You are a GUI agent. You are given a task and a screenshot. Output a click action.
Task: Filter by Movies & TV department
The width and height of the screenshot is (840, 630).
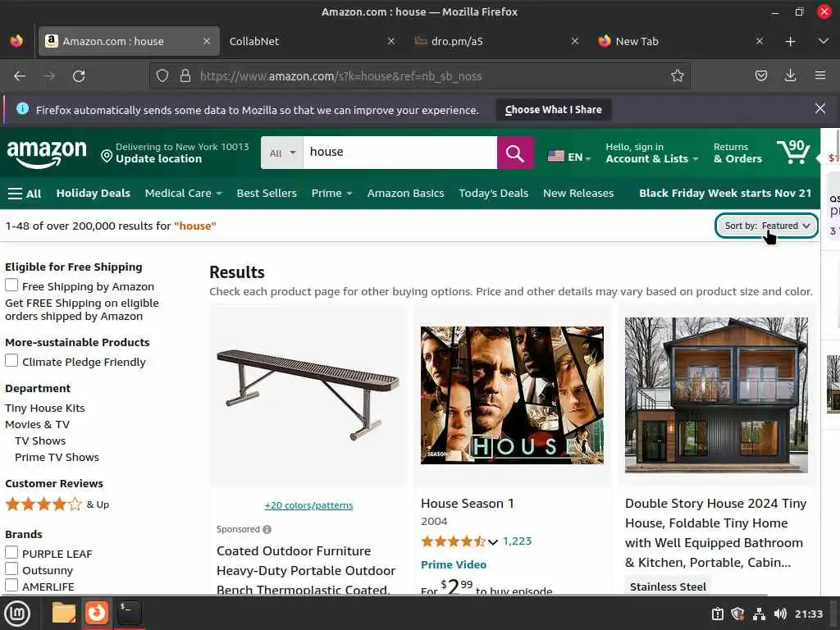pyautogui.click(x=37, y=425)
